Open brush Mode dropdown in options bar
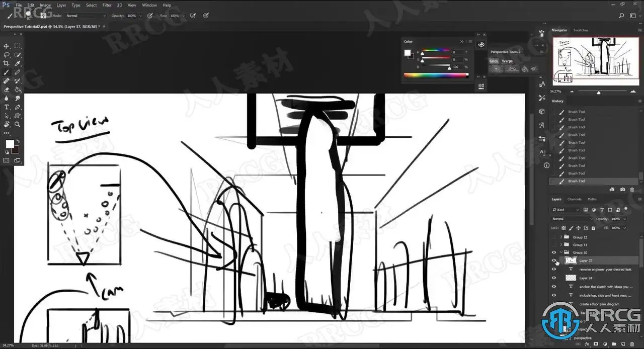 pyautogui.click(x=86, y=16)
